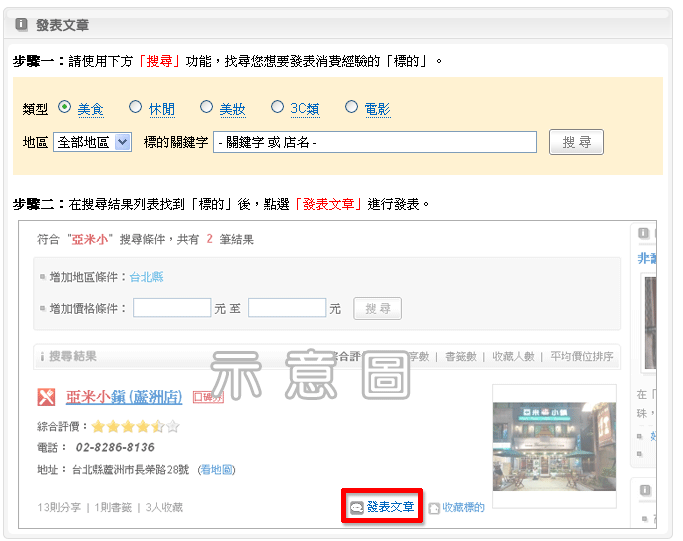Click the 搜尋結果 section header
Screen dimensions: 683x541
(72, 356)
